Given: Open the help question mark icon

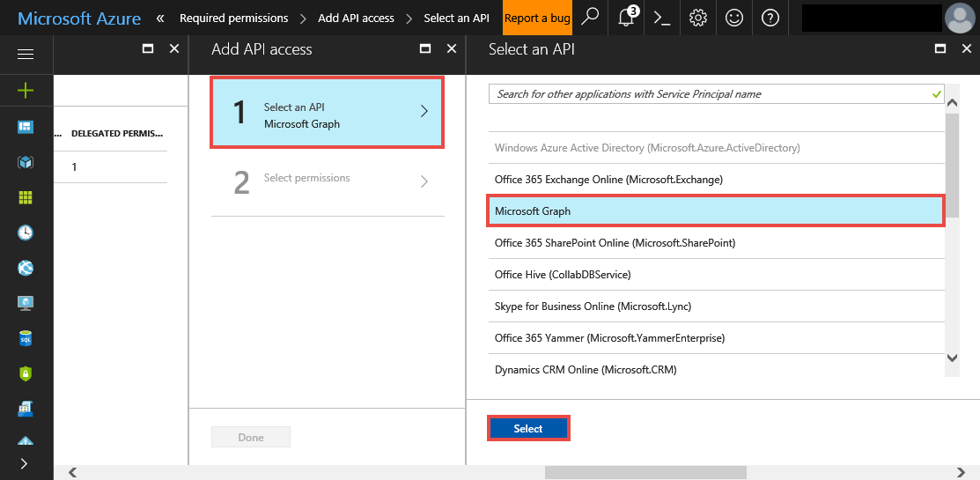Looking at the screenshot, I should tap(770, 18).
